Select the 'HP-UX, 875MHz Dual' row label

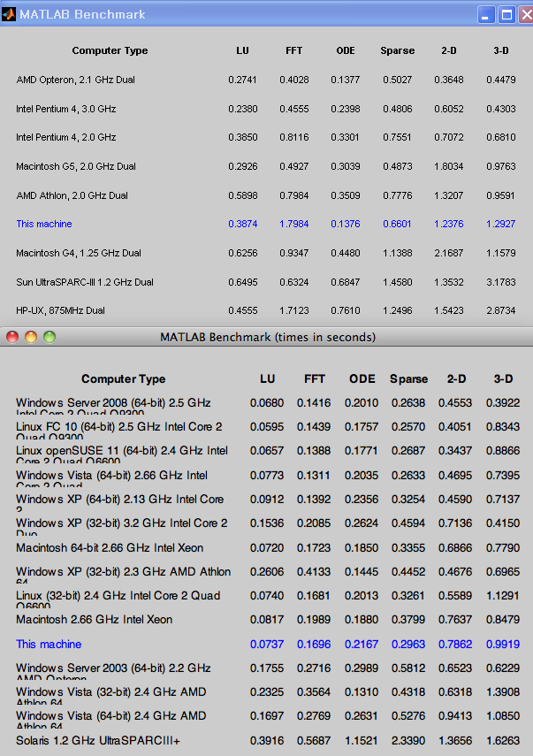coord(60,310)
